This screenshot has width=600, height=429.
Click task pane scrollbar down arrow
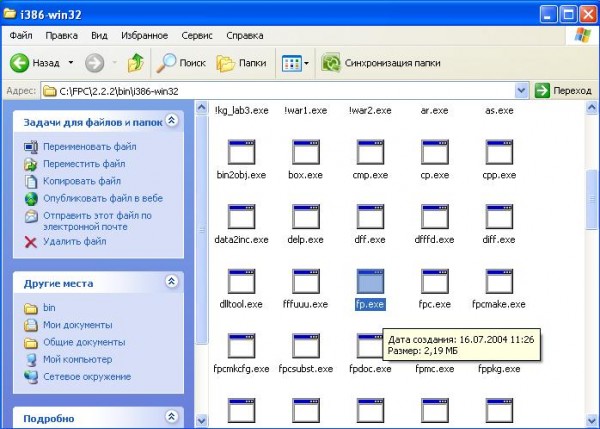202,421
